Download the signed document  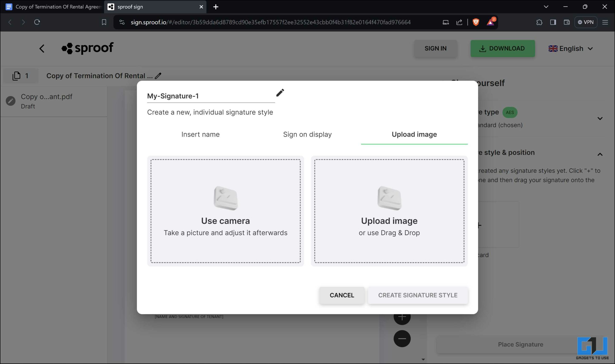click(503, 48)
